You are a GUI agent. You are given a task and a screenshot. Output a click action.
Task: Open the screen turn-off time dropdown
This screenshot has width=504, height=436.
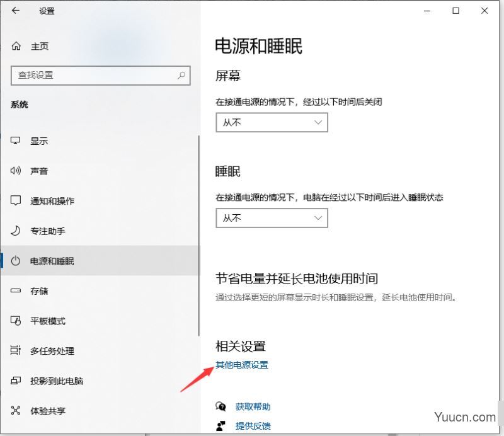(x=272, y=122)
